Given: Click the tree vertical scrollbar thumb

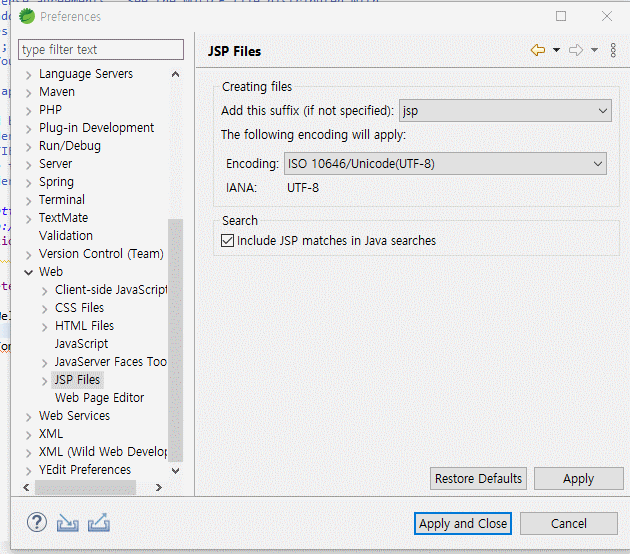Looking at the screenshot, I should pos(175,340).
